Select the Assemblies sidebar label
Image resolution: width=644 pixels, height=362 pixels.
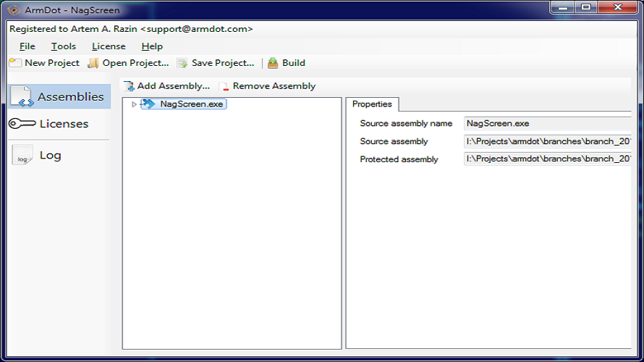click(x=71, y=96)
